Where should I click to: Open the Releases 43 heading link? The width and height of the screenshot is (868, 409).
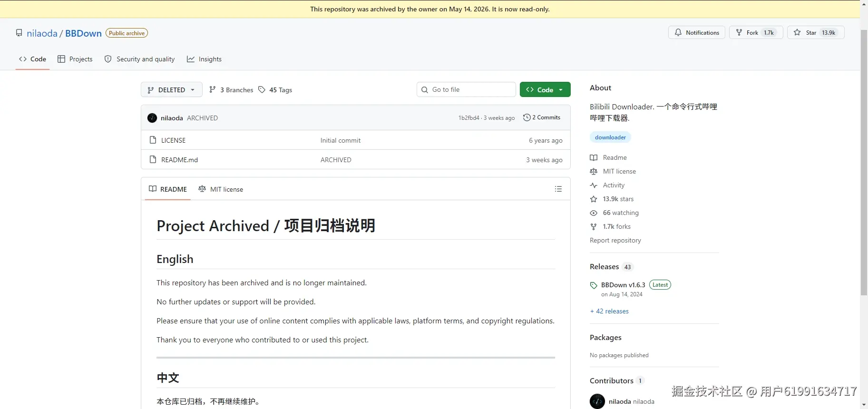point(611,267)
